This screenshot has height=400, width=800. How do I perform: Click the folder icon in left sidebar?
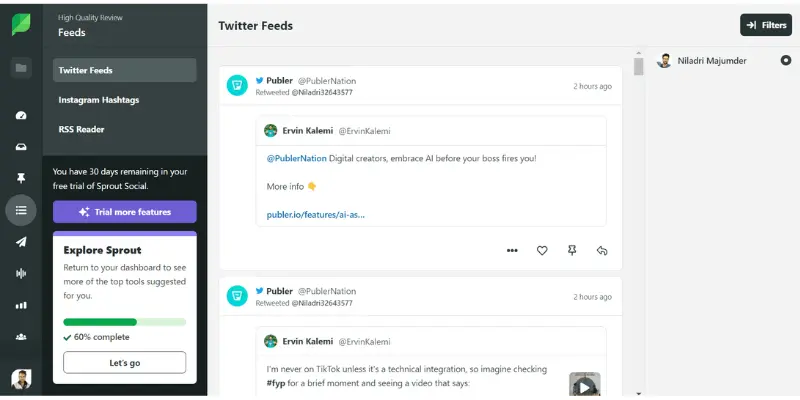tap(21, 68)
